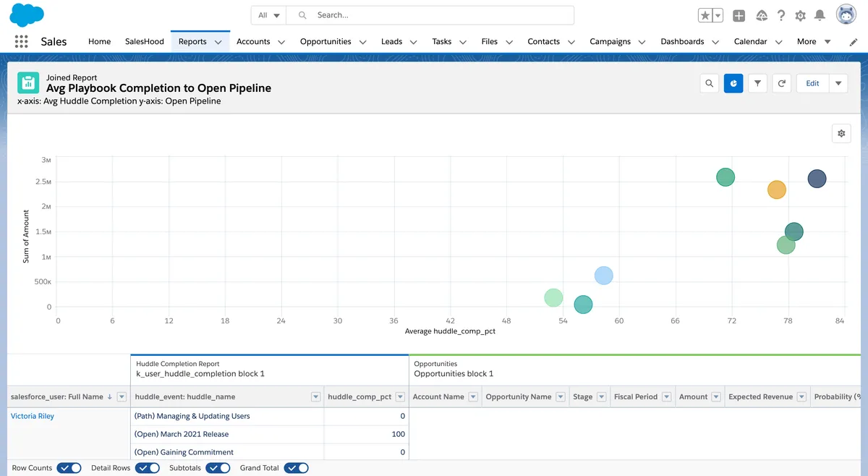Open the huddle_comp_pct column menu
The width and height of the screenshot is (868, 476).
[400, 396]
